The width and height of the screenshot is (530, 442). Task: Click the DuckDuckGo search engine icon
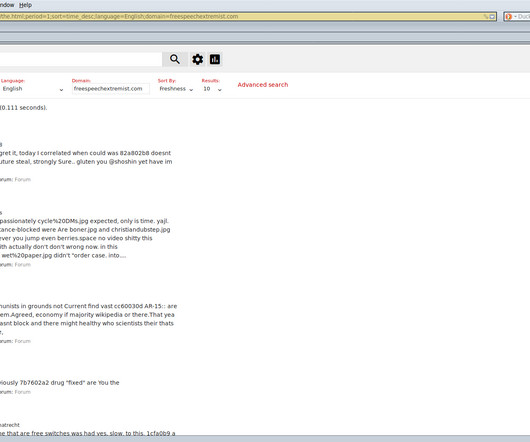click(x=508, y=17)
